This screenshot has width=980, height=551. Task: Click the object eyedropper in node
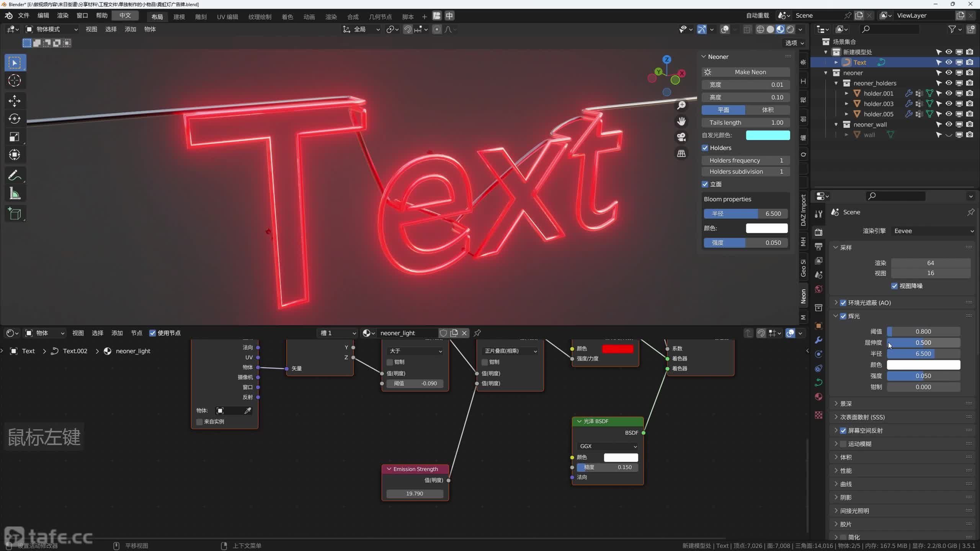pos(248,411)
